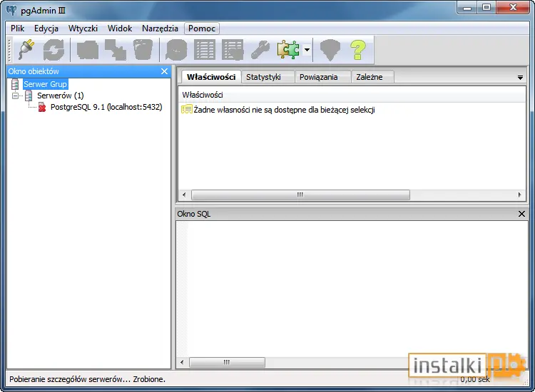Image resolution: width=535 pixels, height=392 pixels.
Task: Collapse the Serwerów (1) tree node
Action: [x=15, y=96]
